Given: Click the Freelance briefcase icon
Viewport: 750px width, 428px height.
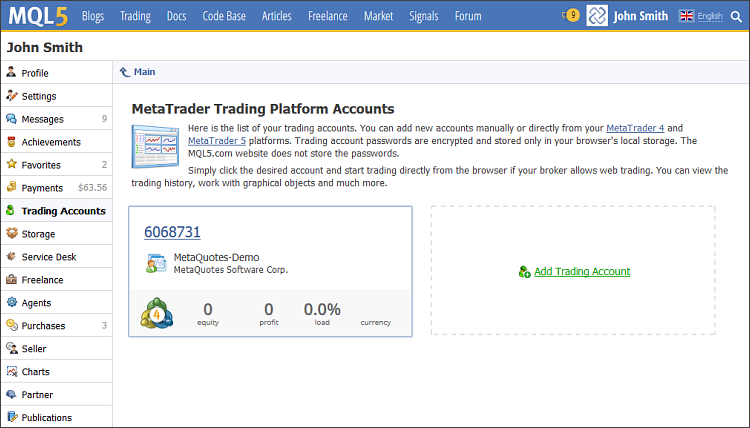Looking at the screenshot, I should click(x=11, y=279).
